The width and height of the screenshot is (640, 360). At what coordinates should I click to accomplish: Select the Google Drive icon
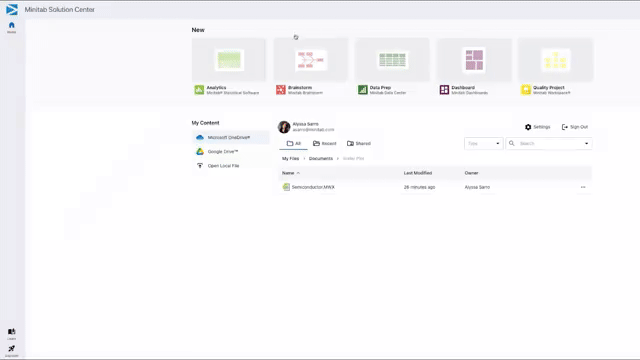(200, 151)
